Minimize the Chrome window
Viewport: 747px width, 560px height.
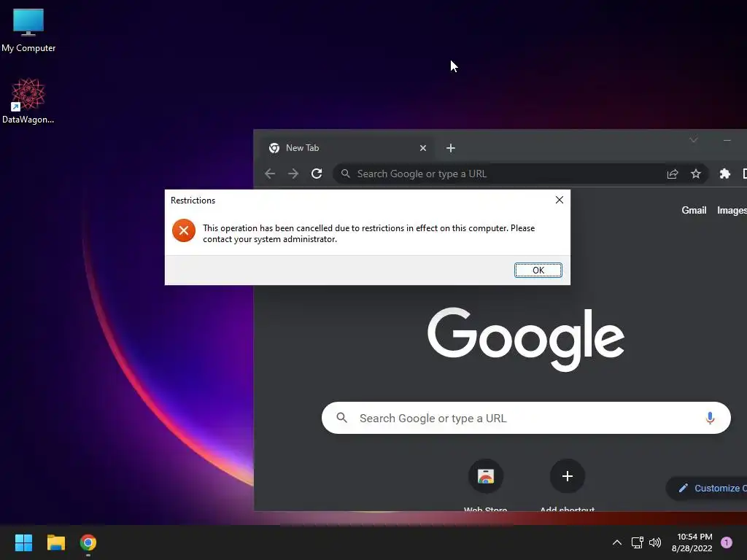[x=727, y=140]
